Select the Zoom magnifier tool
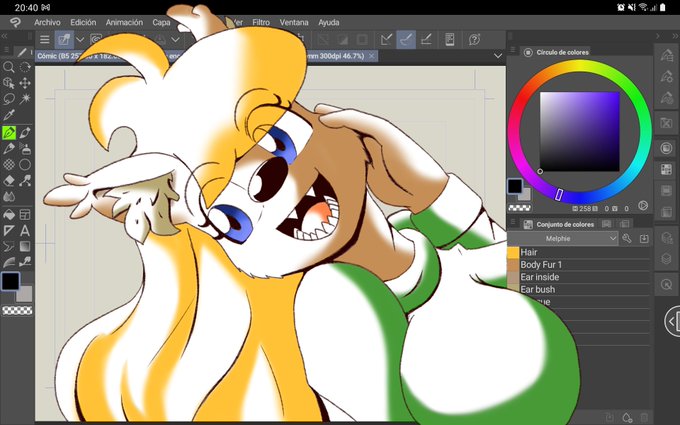680x425 pixels. (9, 67)
